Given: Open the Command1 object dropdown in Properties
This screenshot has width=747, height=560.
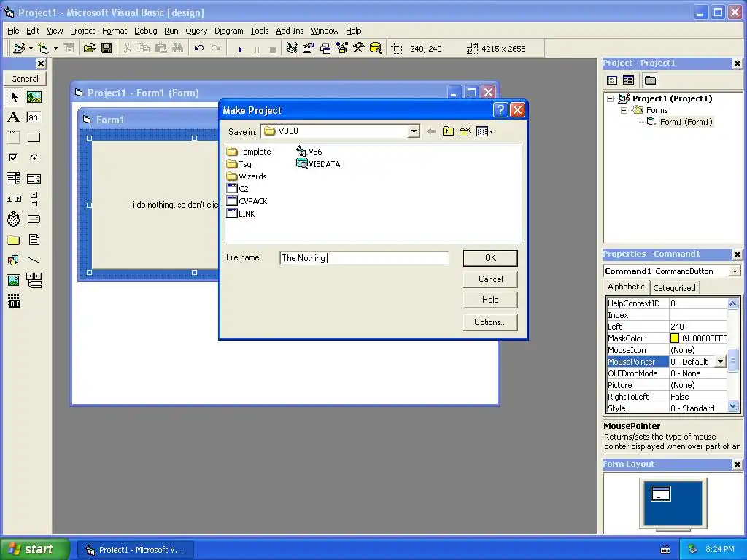Looking at the screenshot, I should pos(735,271).
